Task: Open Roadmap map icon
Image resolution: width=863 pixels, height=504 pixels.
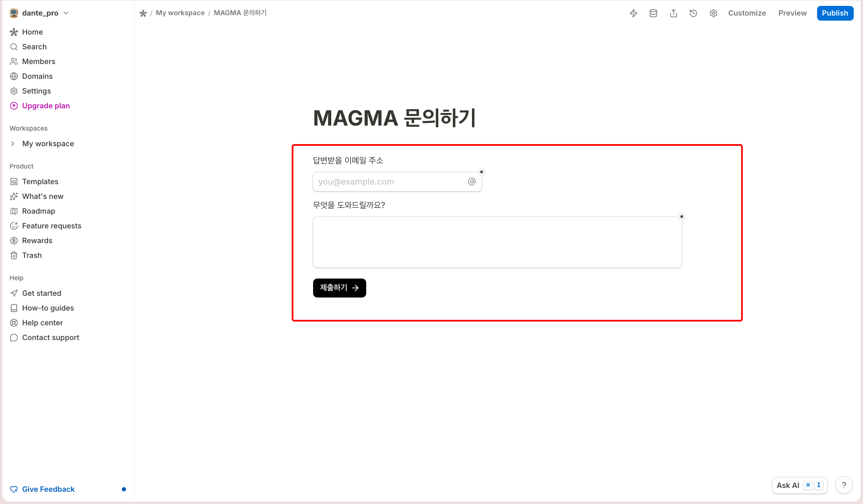Action: tap(14, 211)
